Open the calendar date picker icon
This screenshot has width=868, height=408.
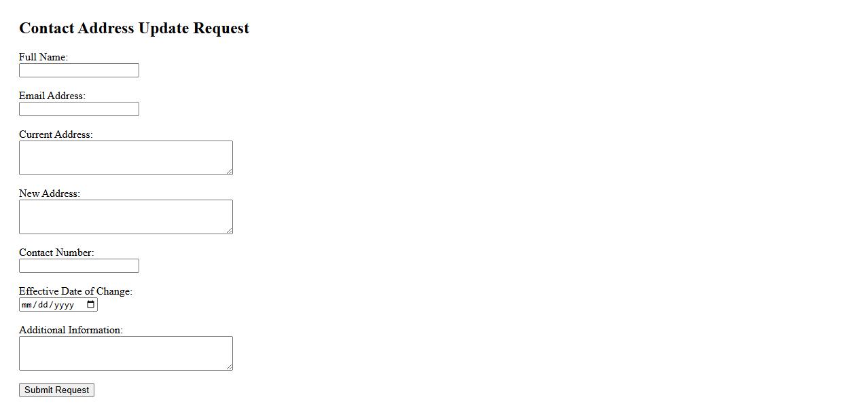pyautogui.click(x=91, y=305)
